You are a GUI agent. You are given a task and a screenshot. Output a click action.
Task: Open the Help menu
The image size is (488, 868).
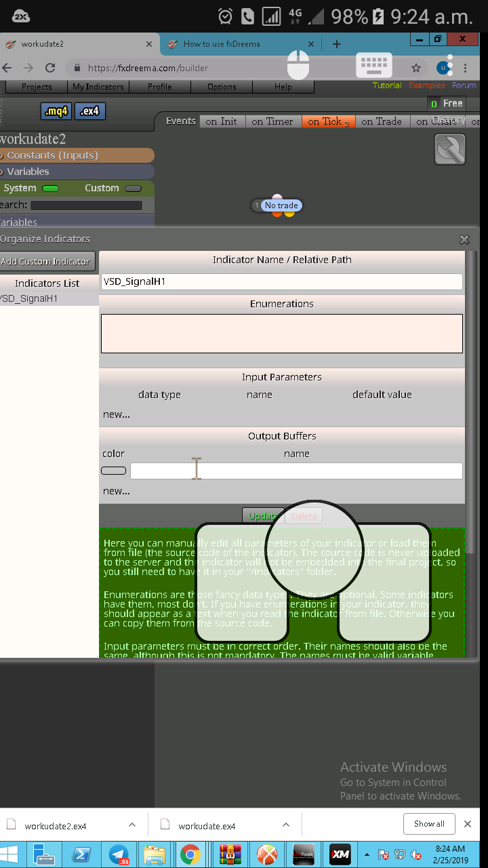(x=283, y=87)
